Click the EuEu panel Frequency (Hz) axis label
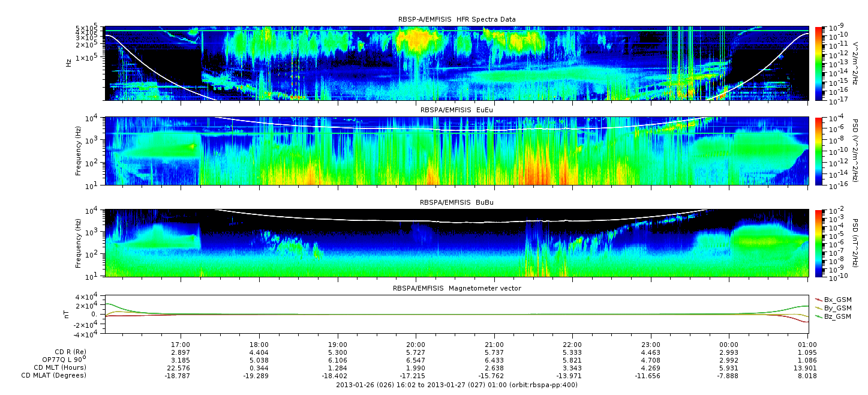Screen dimensions: 868x395 pyautogui.click(x=78, y=151)
